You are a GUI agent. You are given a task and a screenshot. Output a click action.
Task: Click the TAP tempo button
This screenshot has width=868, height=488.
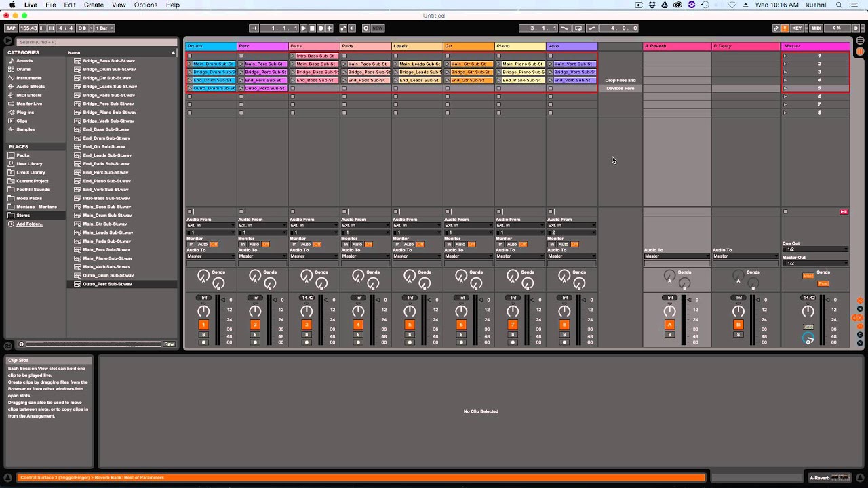click(x=10, y=28)
